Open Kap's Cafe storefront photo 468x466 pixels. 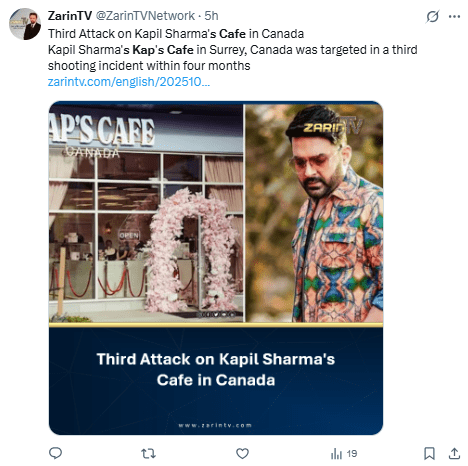[x=146, y=213]
